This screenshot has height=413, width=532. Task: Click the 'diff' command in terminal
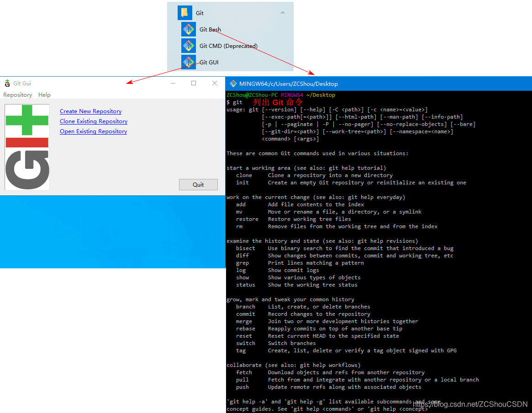[242, 255]
